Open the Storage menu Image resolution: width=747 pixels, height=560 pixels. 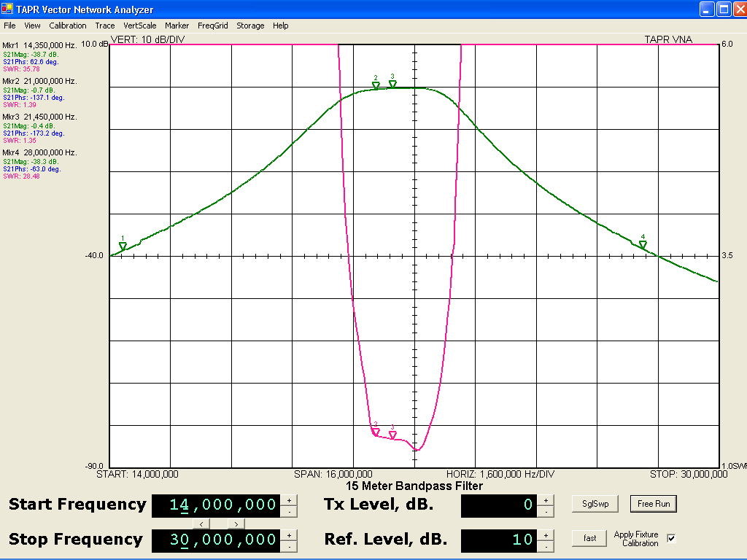[x=250, y=26]
